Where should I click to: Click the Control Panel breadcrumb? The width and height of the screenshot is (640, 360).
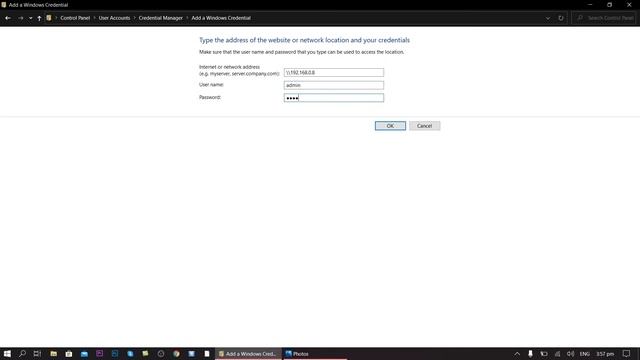[x=75, y=18]
